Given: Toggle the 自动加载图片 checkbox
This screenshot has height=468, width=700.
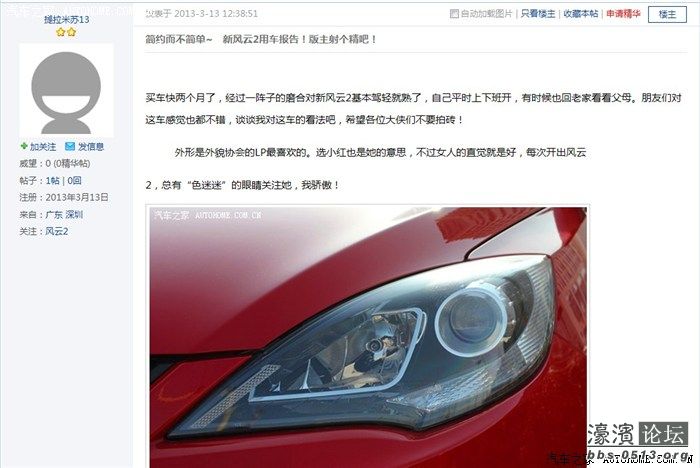Looking at the screenshot, I should tap(454, 14).
